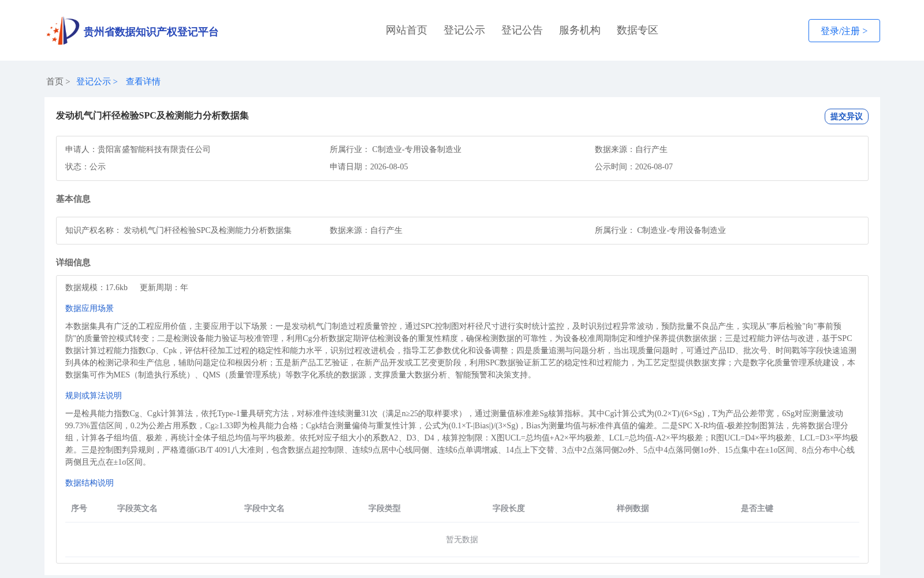Click the 字段英文名 column header
The image size is (924, 578).
[137, 508]
